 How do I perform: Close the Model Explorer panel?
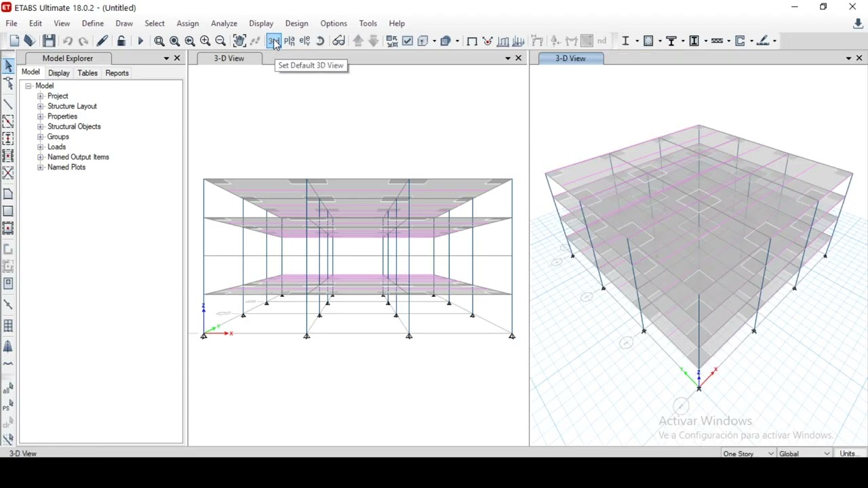click(178, 58)
